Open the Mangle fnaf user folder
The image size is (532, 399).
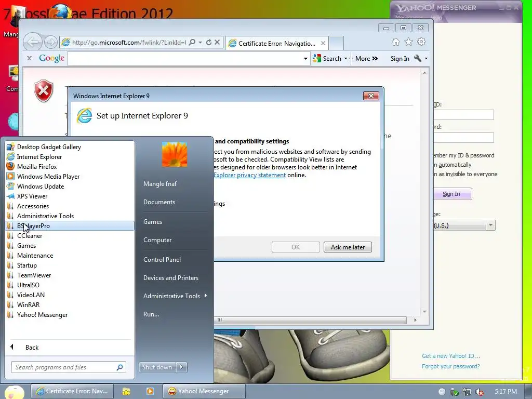160,183
